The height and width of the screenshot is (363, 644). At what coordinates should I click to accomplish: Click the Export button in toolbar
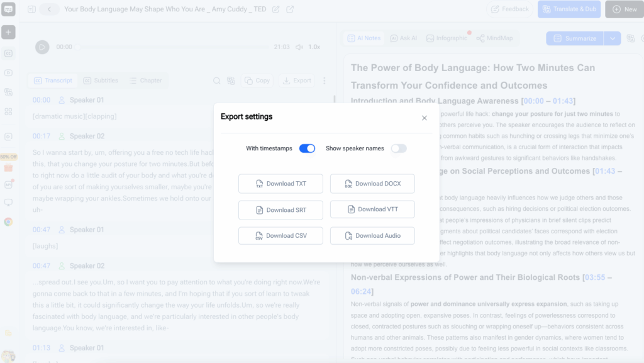tap(297, 81)
